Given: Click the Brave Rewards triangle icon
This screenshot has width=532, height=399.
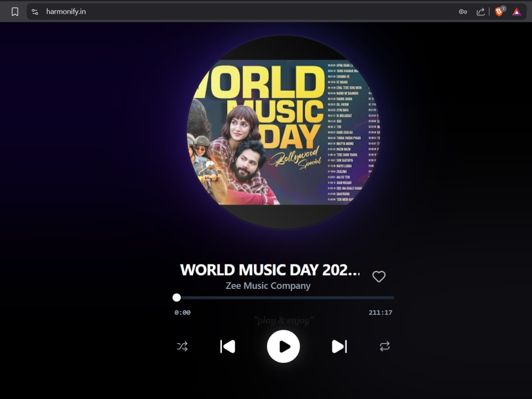Looking at the screenshot, I should click(x=517, y=12).
